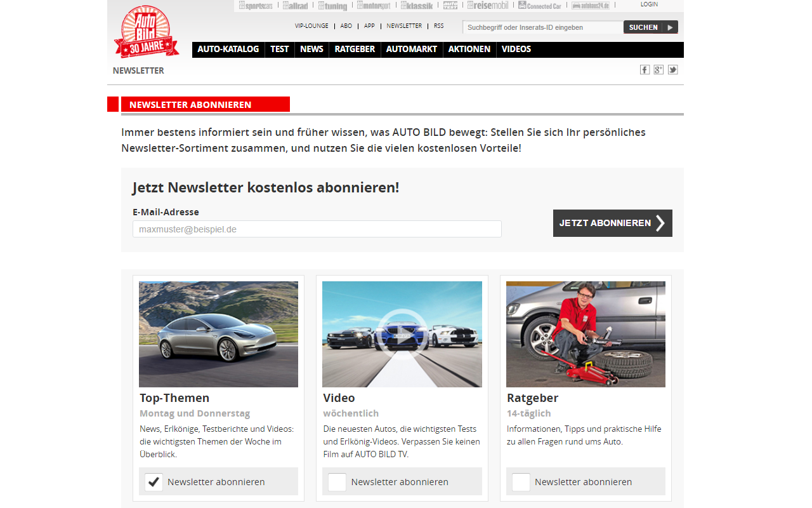Open the tuning sister site logo

[x=332, y=6]
